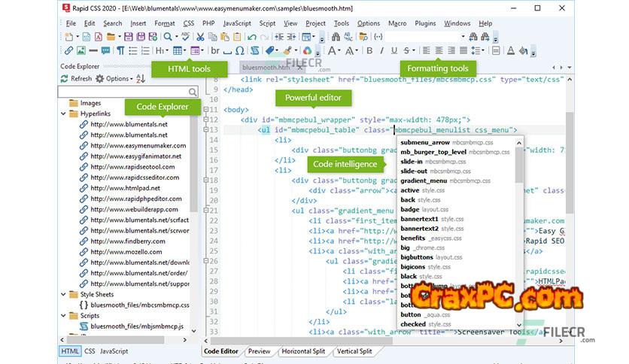Click the spell check ABC icon
Screen dimensions: 629x364
point(186,36)
